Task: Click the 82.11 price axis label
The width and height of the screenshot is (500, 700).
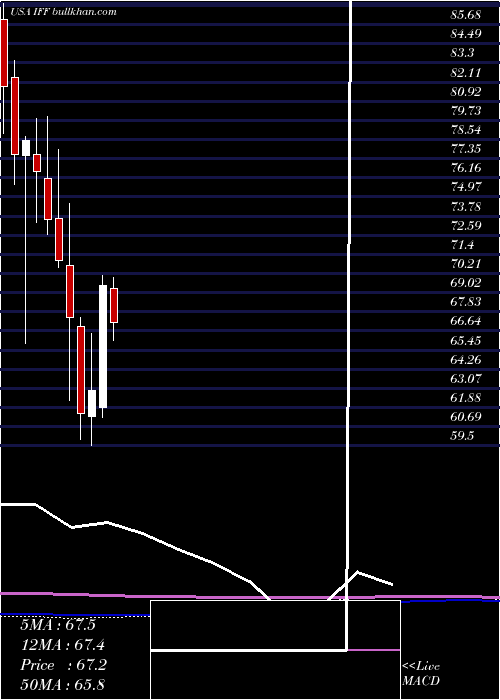Action: coord(466,72)
